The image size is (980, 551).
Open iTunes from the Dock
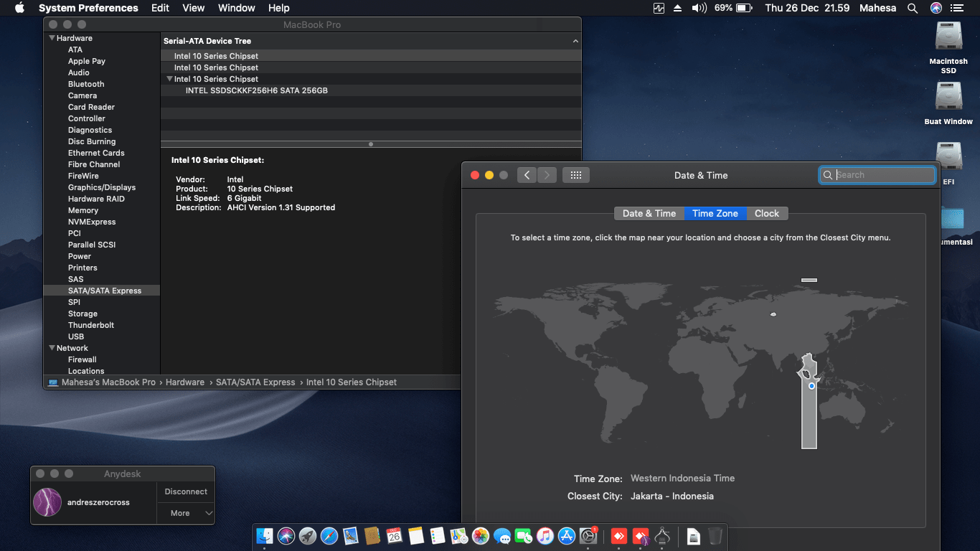click(x=545, y=536)
